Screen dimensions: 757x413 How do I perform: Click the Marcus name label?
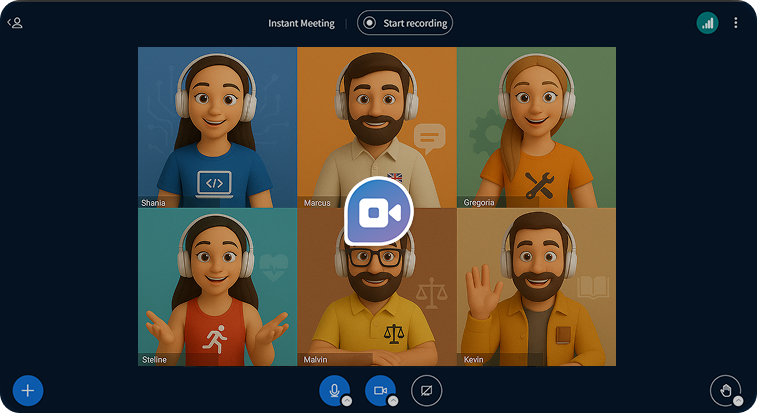click(x=317, y=203)
